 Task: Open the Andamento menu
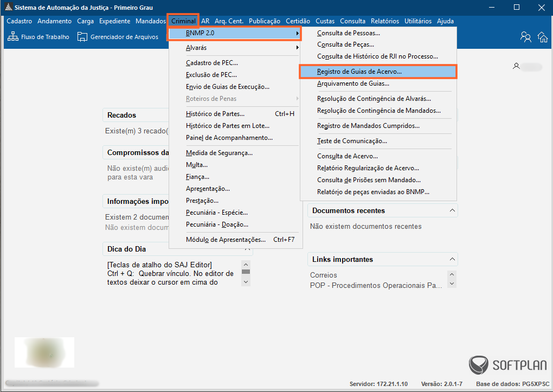[54, 21]
